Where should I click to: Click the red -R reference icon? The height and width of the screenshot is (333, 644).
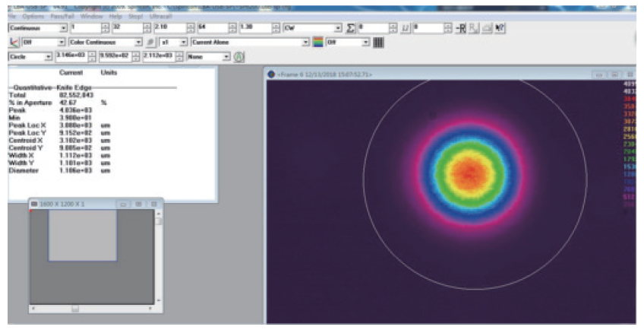460,28
